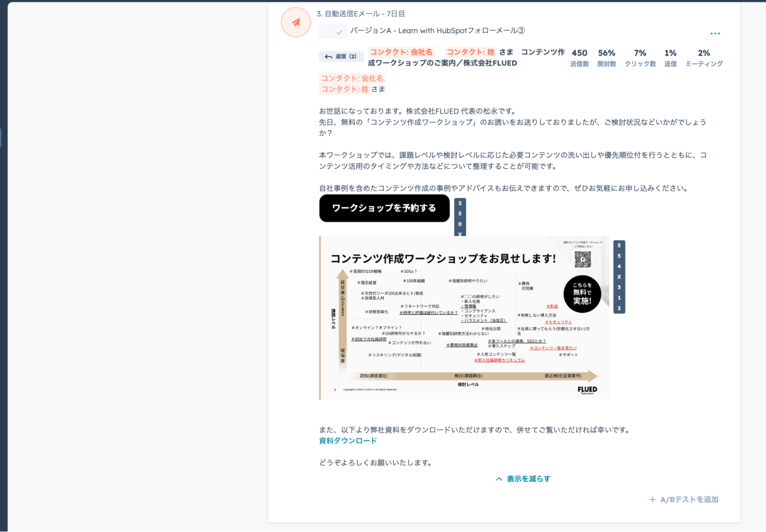Open the 資料ダウンロード link
This screenshot has width=766, height=532.
click(348, 441)
